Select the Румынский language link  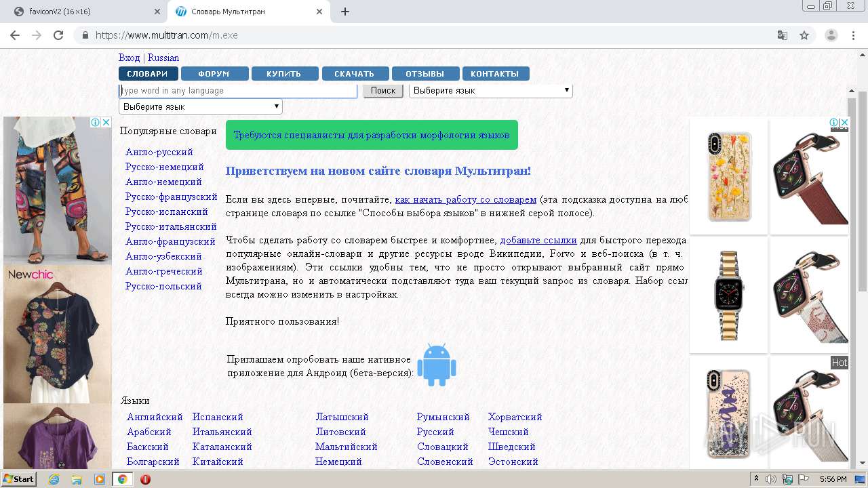coord(443,417)
